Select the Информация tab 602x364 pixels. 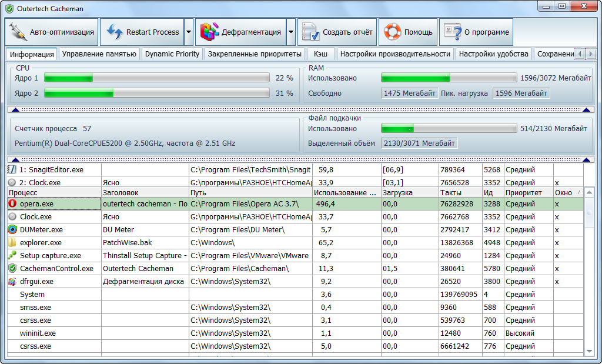(x=32, y=54)
